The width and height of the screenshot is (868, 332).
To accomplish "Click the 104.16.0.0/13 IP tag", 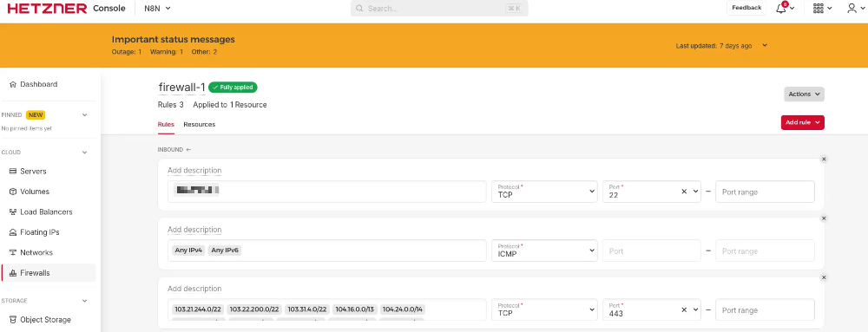I will tap(354, 309).
